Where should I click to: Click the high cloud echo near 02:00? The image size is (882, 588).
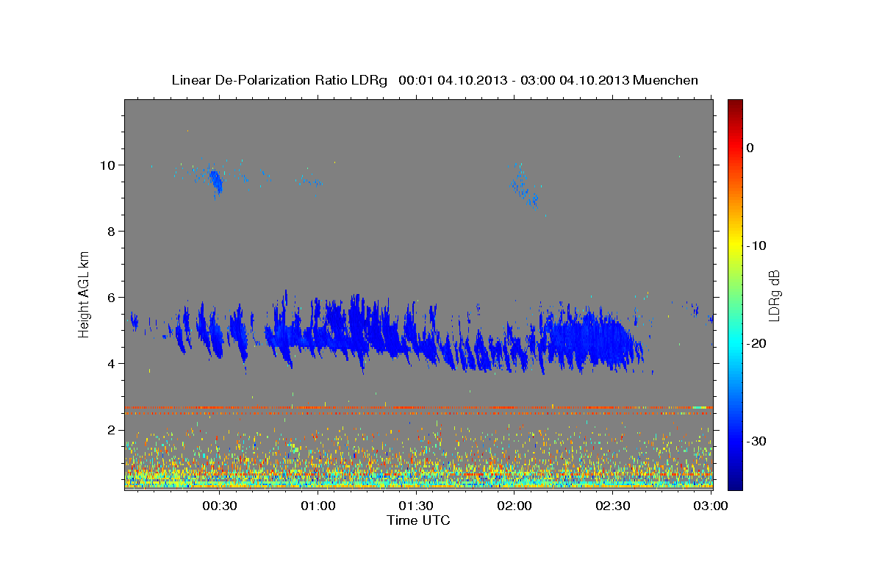tap(525, 187)
